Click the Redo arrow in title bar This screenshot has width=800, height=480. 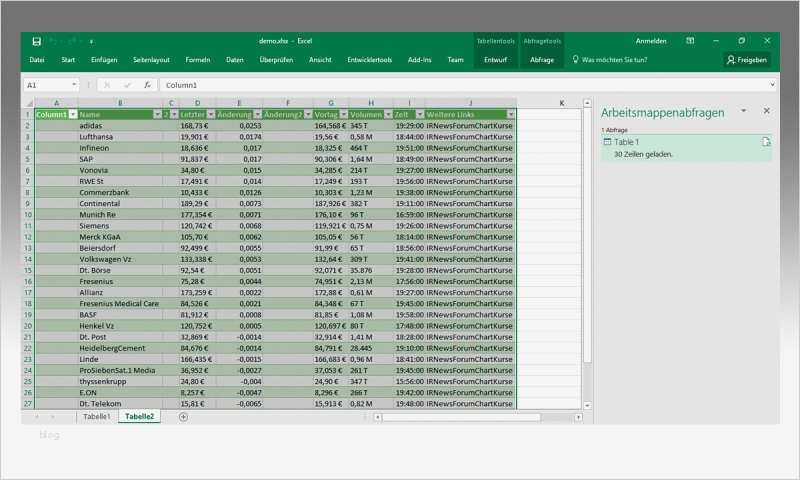coord(72,41)
